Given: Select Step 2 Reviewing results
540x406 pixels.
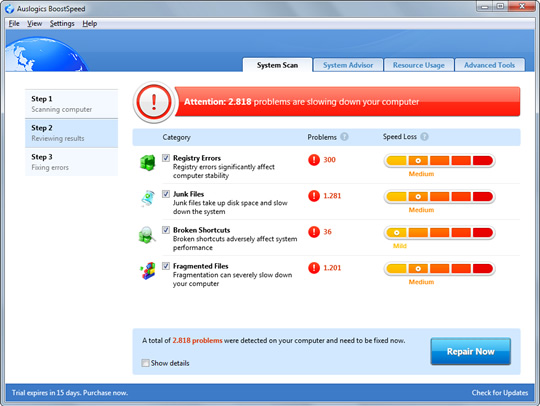Looking at the screenshot, I should pos(71,133).
